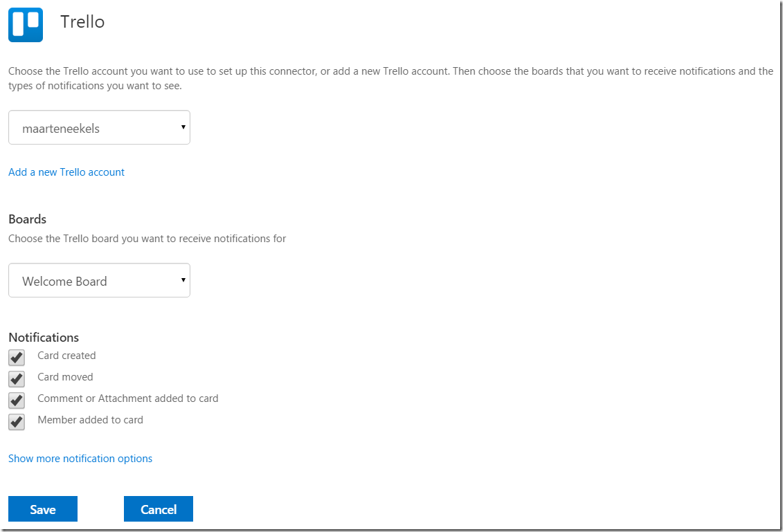Click the 'Member added to card' label
This screenshot has height=532, width=783.
click(x=90, y=420)
